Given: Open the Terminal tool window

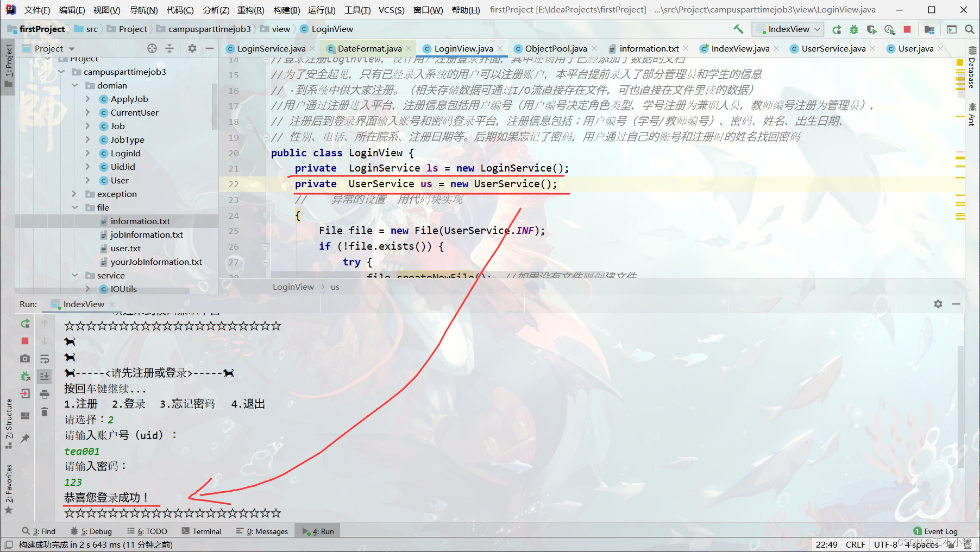Looking at the screenshot, I should pos(202,531).
